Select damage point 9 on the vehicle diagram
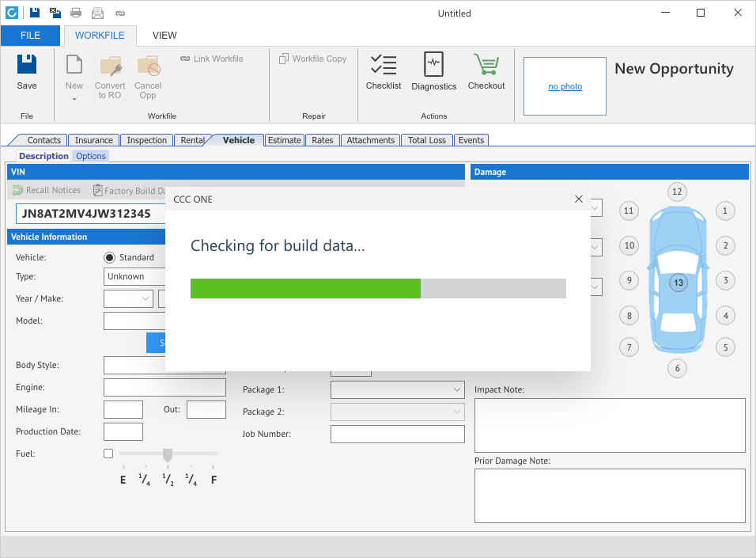 point(629,280)
